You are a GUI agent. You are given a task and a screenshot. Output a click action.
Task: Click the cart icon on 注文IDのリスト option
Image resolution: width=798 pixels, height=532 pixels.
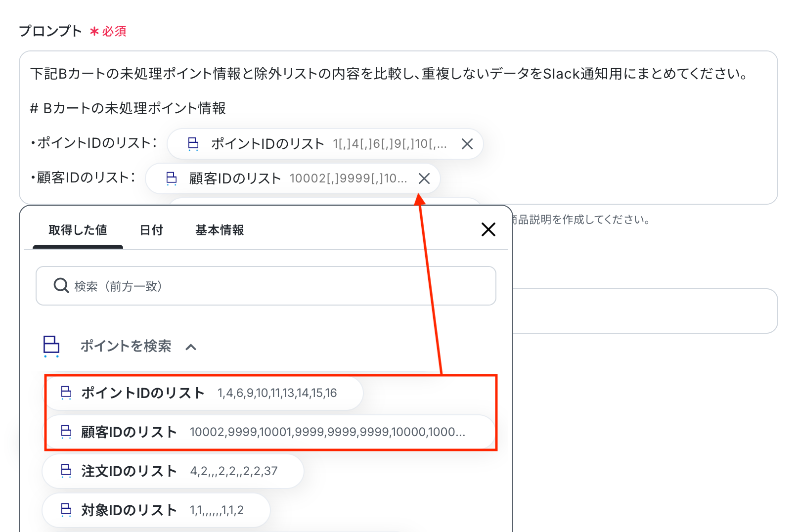point(66,471)
